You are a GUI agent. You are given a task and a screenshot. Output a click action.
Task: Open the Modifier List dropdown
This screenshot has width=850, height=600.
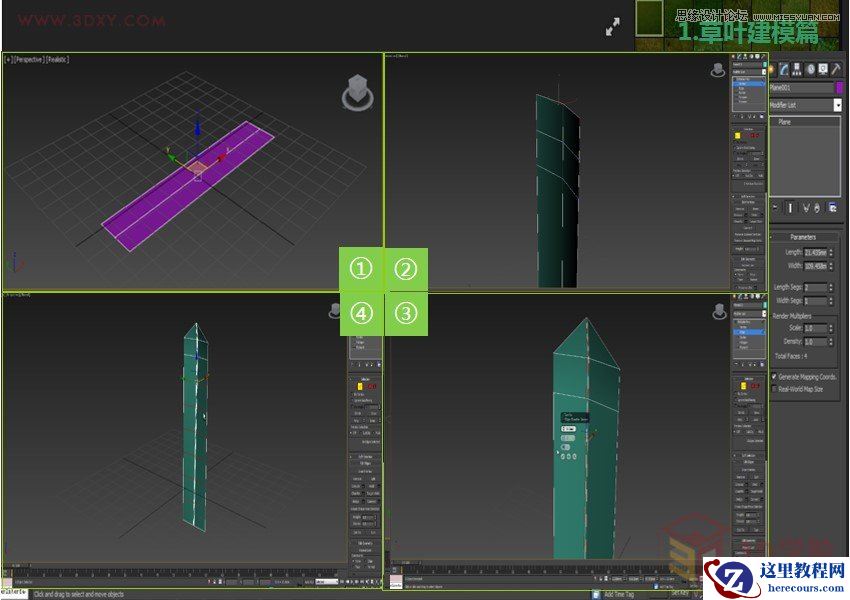839,103
